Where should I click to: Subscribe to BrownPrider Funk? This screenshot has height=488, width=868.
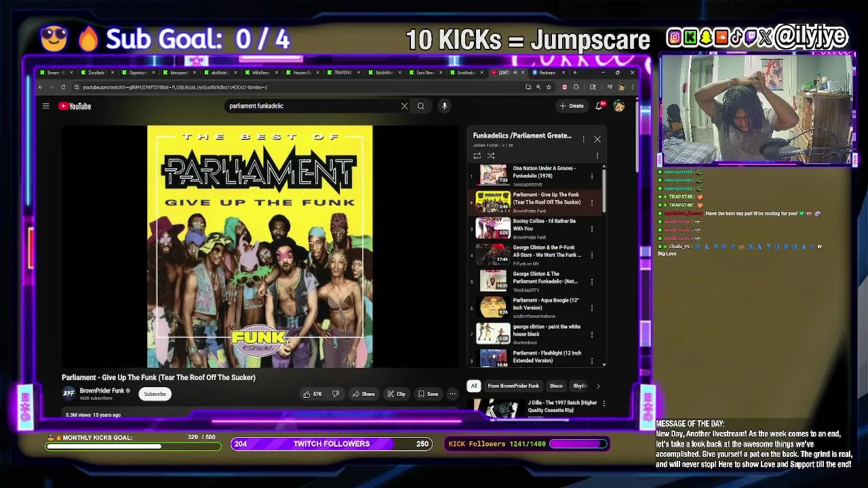[x=155, y=394]
